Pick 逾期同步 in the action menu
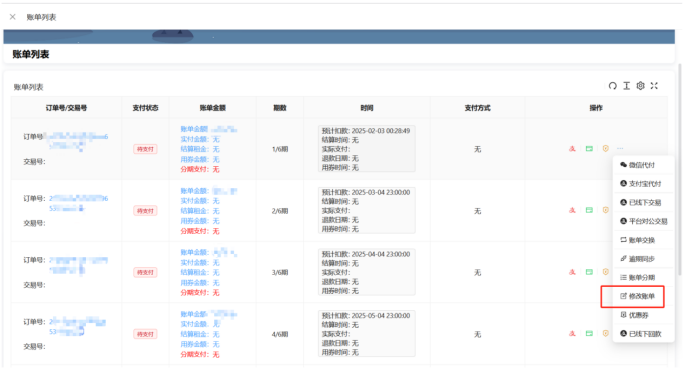 pyautogui.click(x=643, y=259)
